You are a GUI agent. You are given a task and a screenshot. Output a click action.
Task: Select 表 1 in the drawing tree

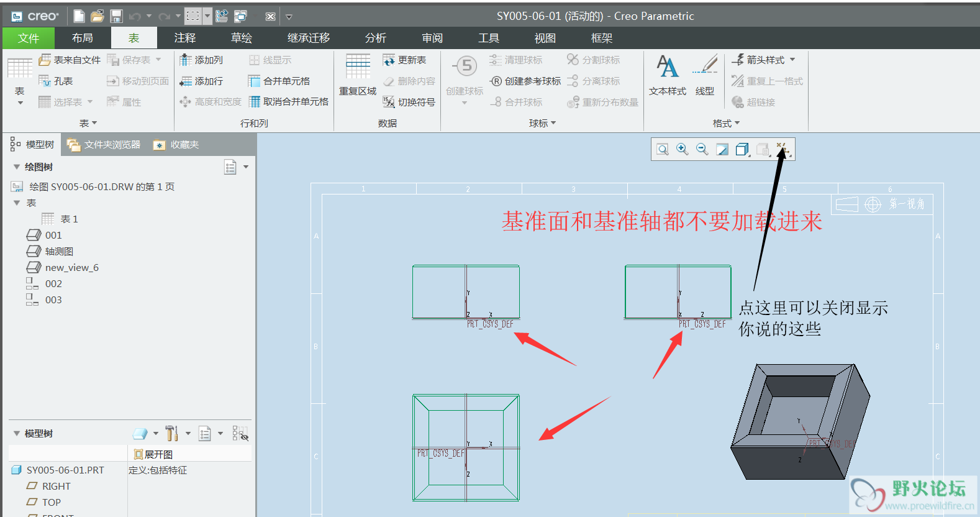click(60, 219)
